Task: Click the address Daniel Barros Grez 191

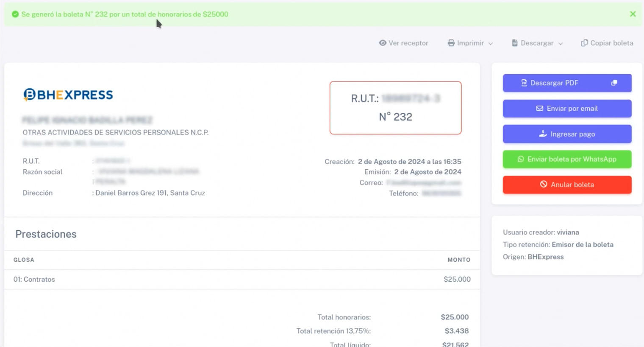Action: coord(150,193)
